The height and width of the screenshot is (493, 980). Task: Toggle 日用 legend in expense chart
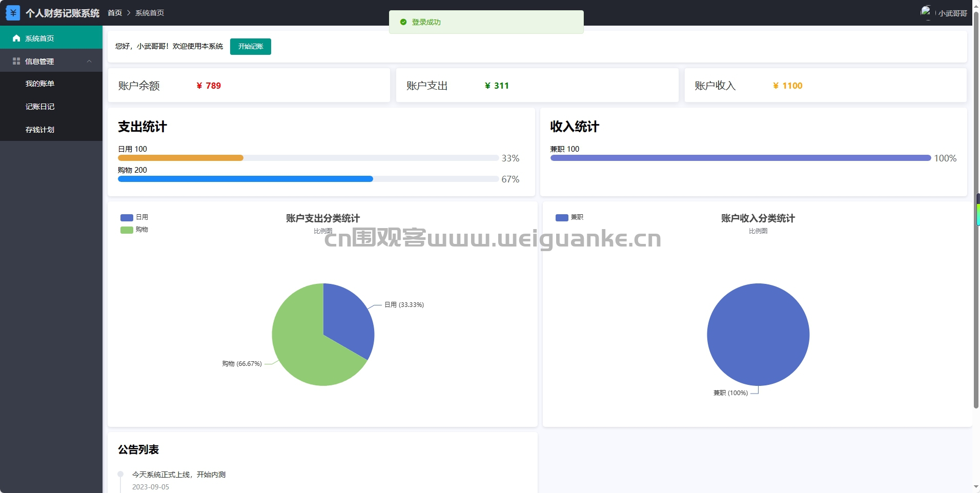tap(134, 217)
